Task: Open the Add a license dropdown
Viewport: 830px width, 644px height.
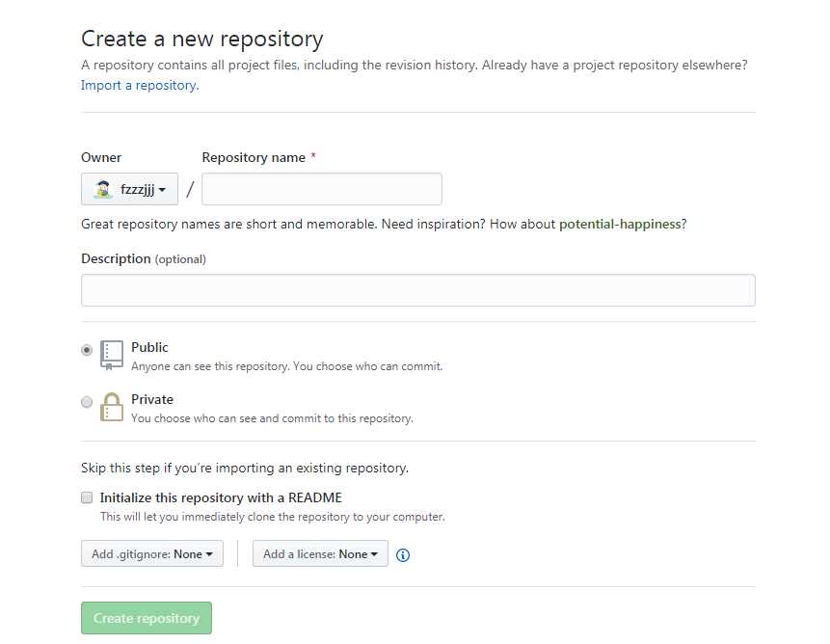Action: (320, 553)
